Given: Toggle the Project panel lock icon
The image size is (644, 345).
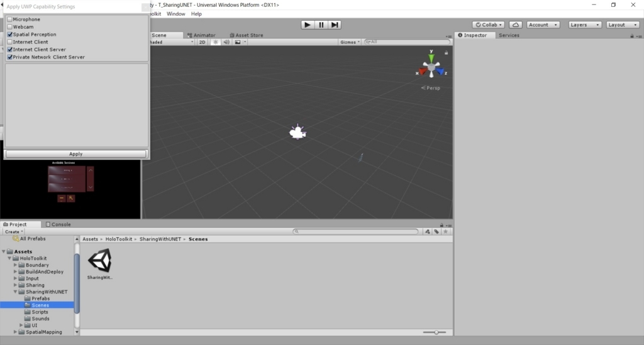Looking at the screenshot, I should coord(441,225).
